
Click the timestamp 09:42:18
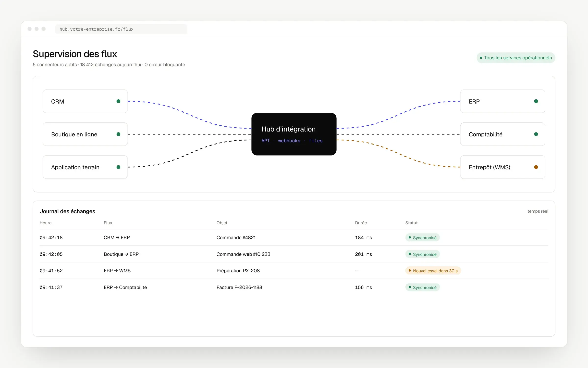[x=51, y=238]
